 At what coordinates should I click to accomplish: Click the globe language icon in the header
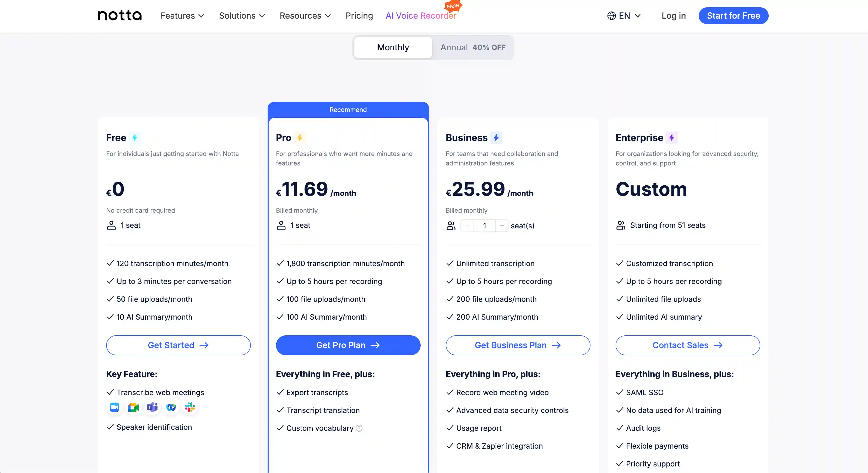pyautogui.click(x=612, y=15)
